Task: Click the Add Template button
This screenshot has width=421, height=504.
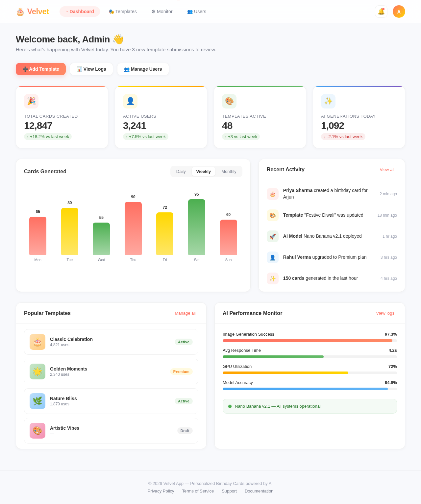Action: tap(40, 69)
